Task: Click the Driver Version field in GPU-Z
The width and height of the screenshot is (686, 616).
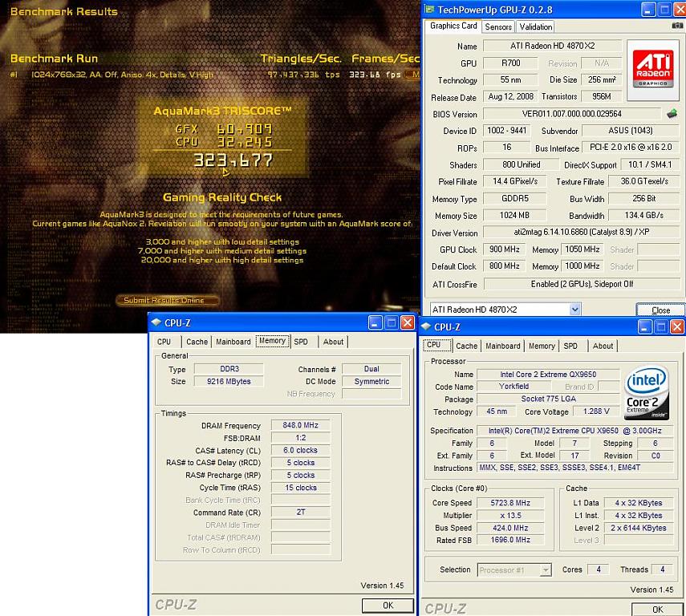Action: 582,232
